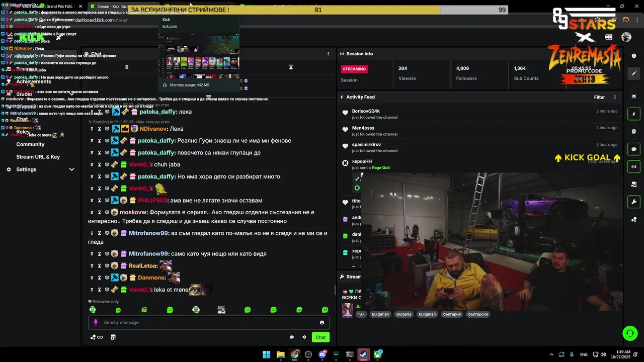Delete RealLetoa's message with trash icon
This screenshot has height=362, width=644.
click(x=92, y=265)
